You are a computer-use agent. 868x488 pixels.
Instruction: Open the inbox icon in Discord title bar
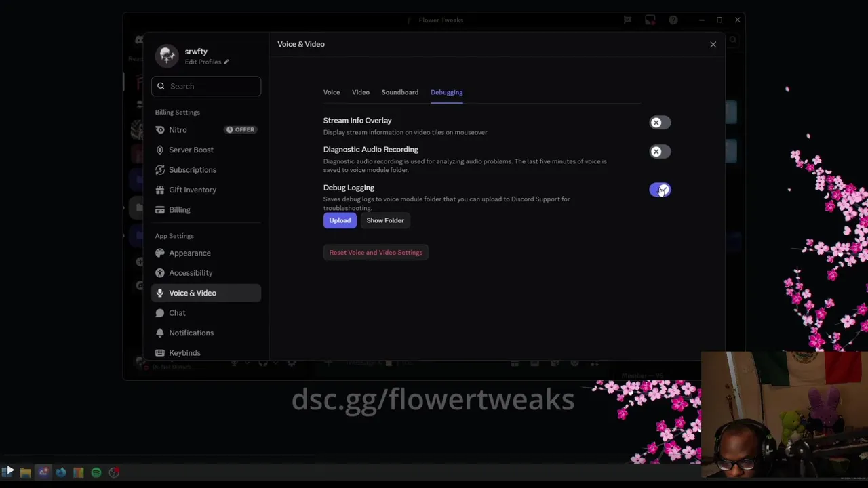point(650,20)
